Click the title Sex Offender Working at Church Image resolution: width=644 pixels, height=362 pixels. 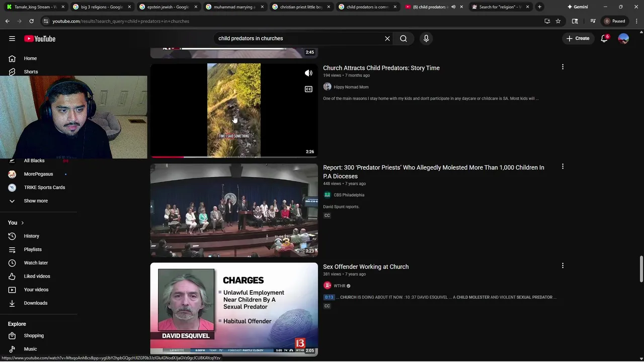[366, 266]
